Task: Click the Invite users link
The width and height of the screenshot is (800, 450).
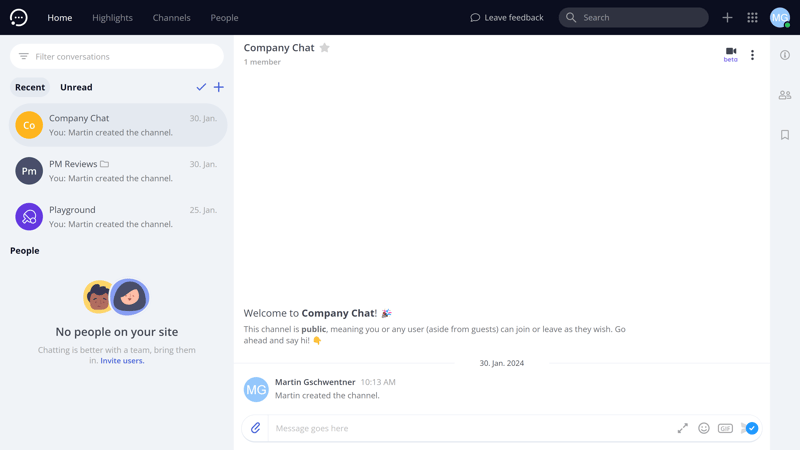Action: point(122,360)
